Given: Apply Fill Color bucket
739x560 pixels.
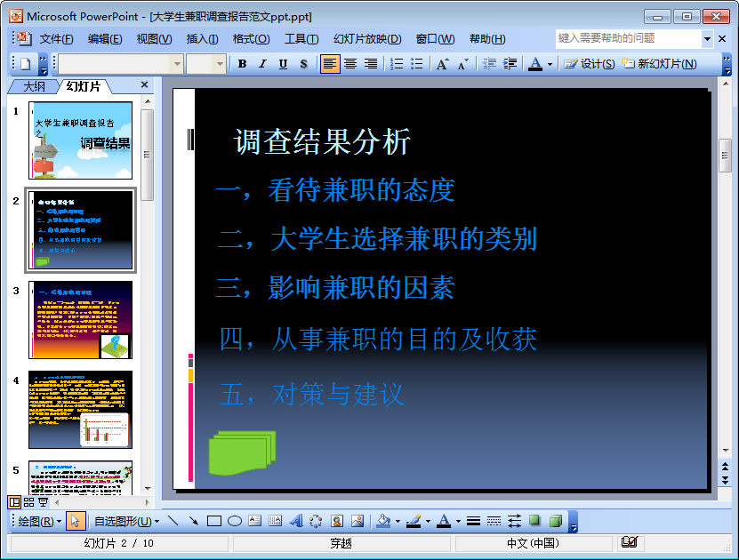Looking at the screenshot, I should tap(383, 521).
